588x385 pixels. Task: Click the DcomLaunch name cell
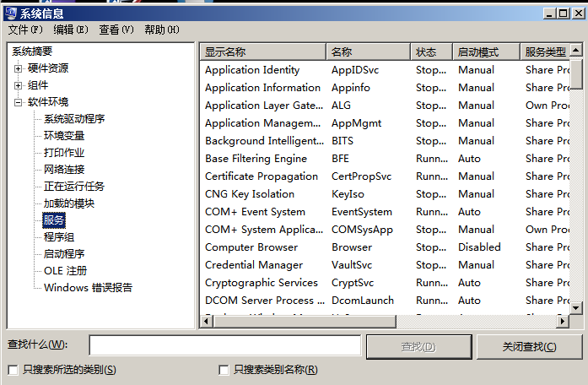363,301
